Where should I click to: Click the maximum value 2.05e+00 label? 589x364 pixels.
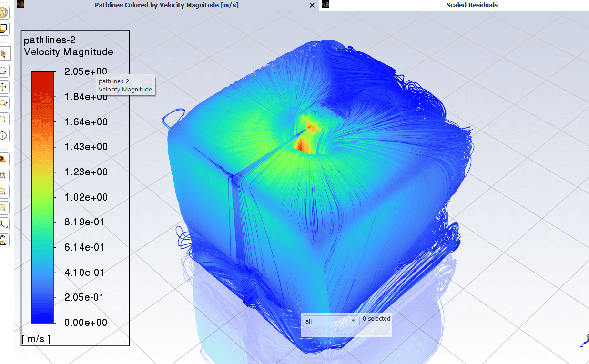pos(86,72)
